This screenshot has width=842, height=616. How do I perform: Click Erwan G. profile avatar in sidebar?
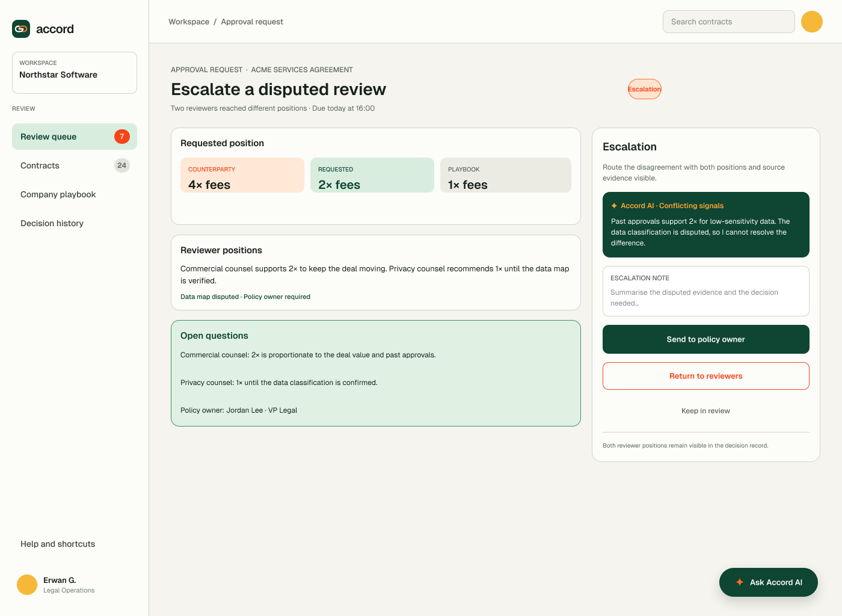27,585
